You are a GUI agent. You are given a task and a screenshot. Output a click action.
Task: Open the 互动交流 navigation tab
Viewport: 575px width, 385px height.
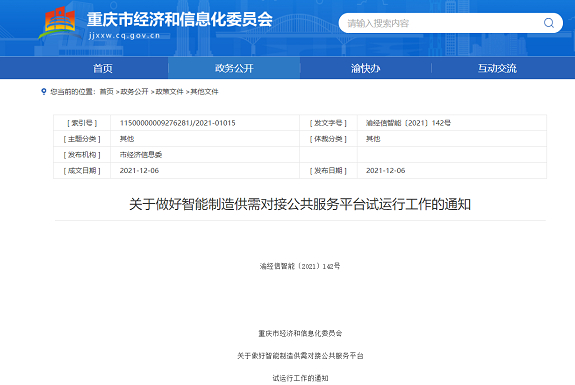pos(497,68)
